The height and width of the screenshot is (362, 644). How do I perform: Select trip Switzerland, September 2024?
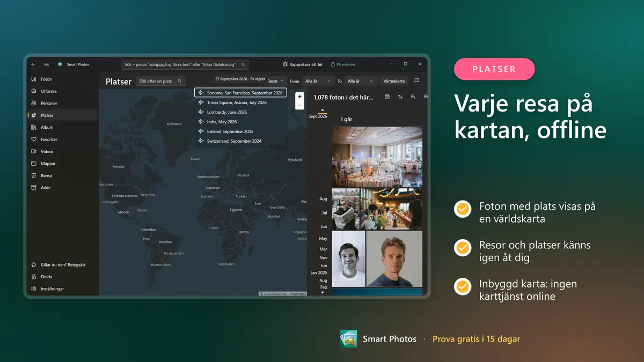coord(240,141)
